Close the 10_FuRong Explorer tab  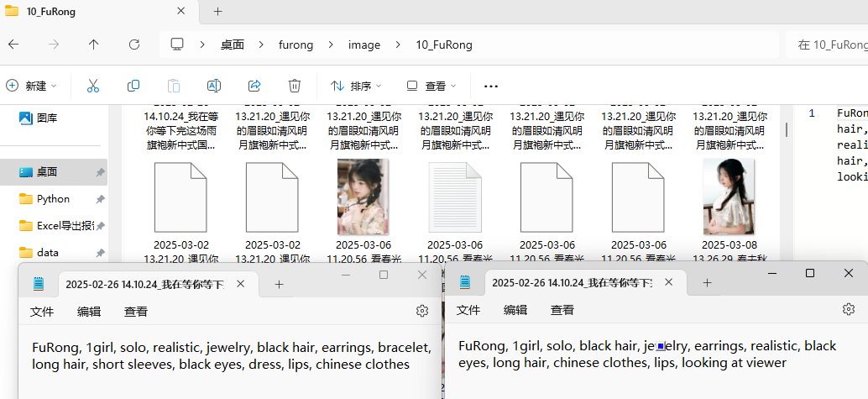(x=181, y=11)
